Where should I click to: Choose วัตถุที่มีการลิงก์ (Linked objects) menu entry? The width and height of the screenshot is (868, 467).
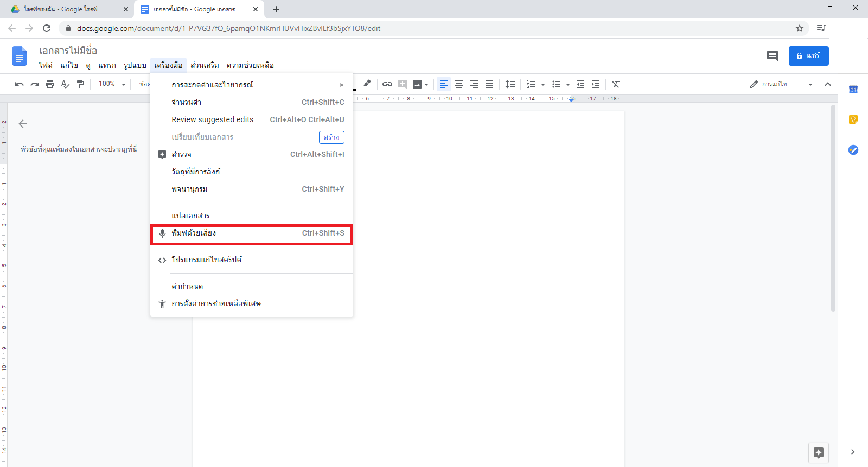pyautogui.click(x=252, y=172)
